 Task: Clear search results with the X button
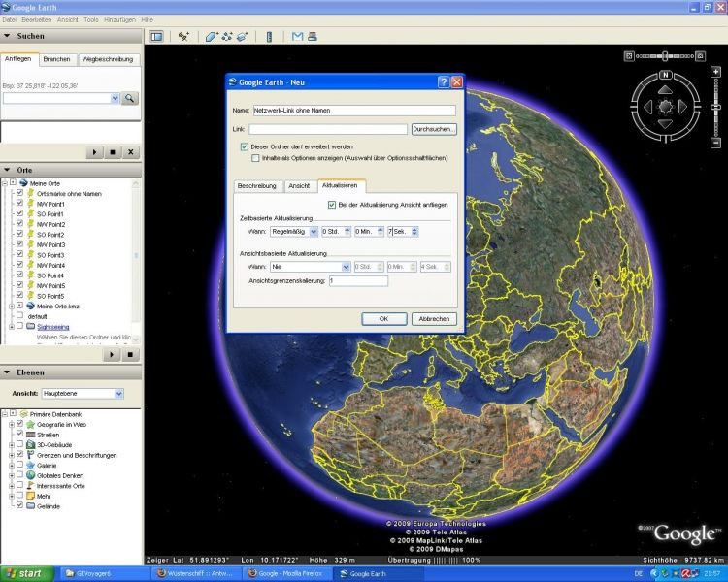point(131,152)
